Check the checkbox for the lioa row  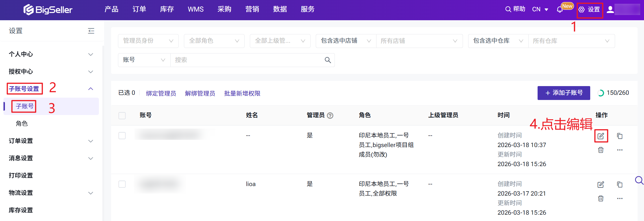pyautogui.click(x=122, y=184)
